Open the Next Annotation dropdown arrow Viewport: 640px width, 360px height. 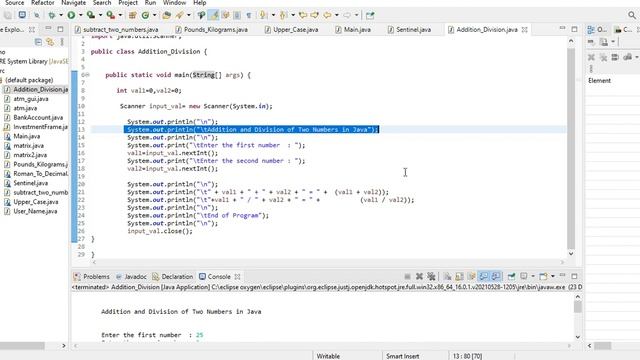[x=273, y=16]
